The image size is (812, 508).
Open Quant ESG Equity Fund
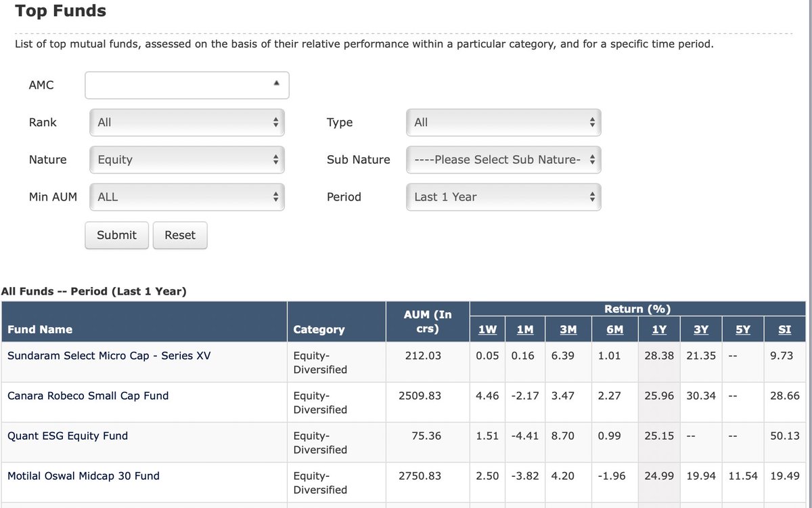(68, 436)
